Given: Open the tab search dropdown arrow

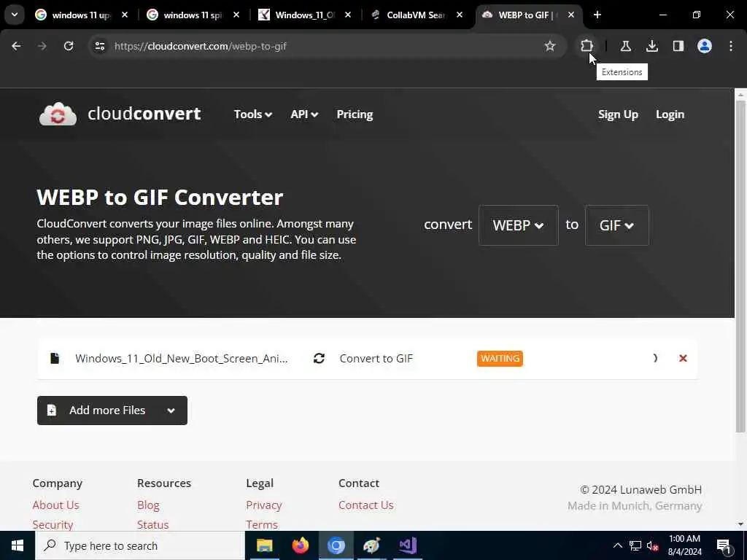Looking at the screenshot, I should [15, 15].
